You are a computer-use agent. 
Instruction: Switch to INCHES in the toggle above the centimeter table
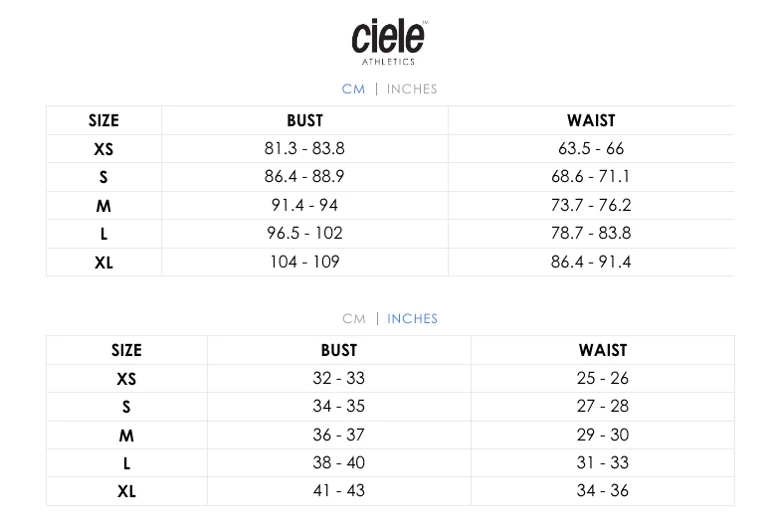coord(412,89)
